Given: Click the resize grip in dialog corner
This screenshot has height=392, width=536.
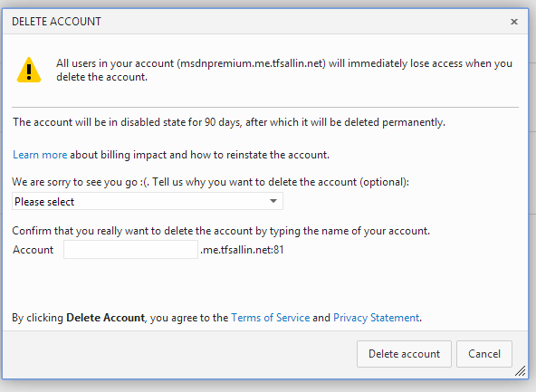Looking at the screenshot, I should (x=521, y=371).
